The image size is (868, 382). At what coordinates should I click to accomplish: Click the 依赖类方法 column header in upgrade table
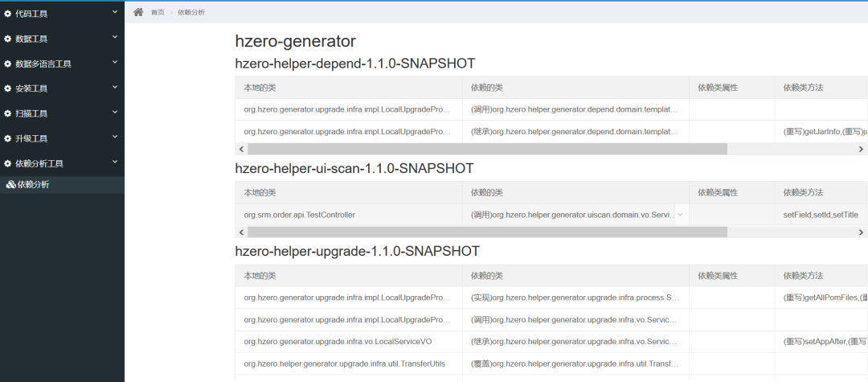coord(804,276)
